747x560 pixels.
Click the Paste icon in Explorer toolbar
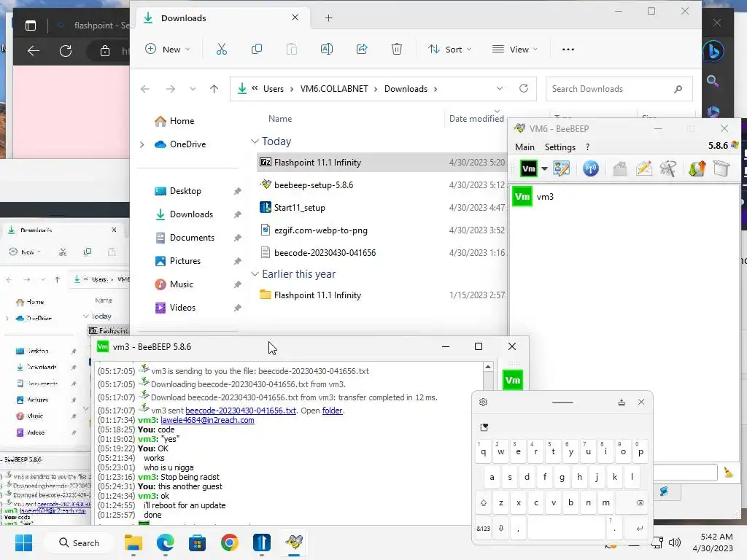click(292, 49)
